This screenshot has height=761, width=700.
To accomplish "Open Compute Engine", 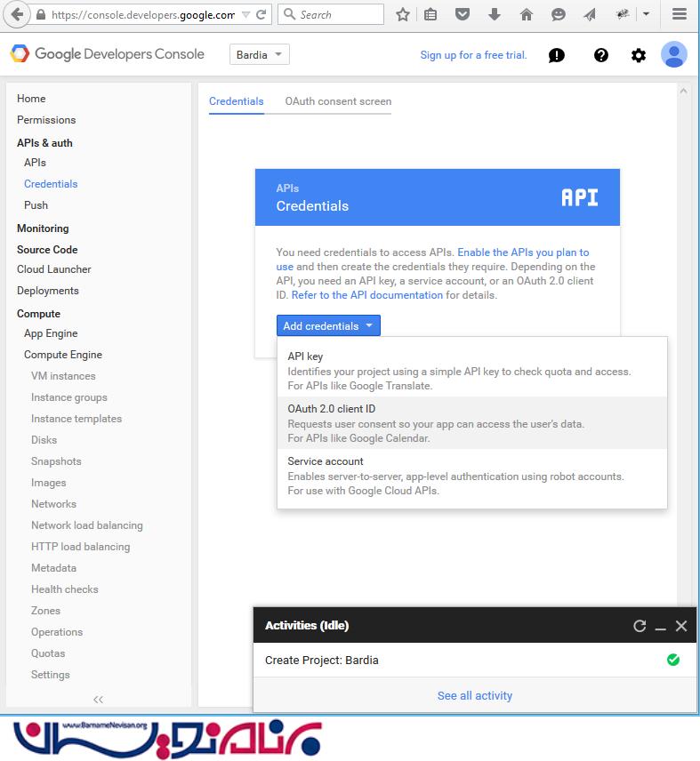I will [63, 355].
